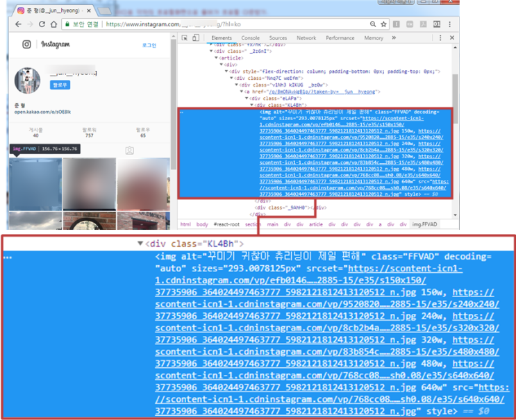Collapse the KL4Bh div in Elements tree

tap(251, 106)
